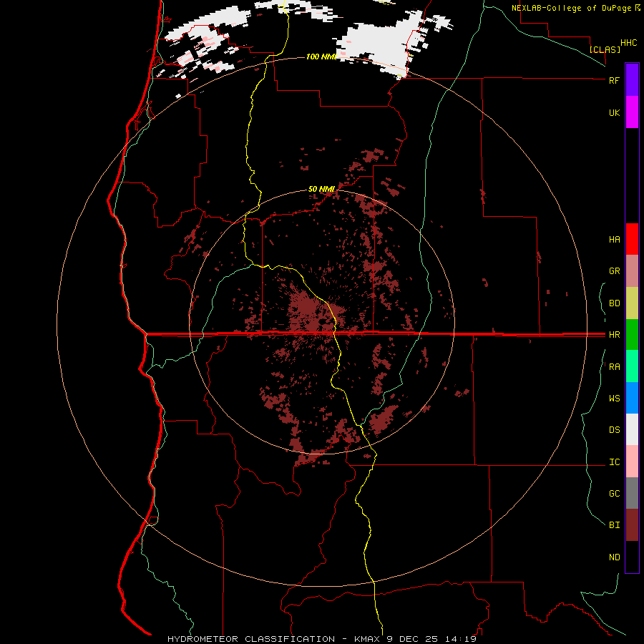The image size is (644, 644).
Task: Select the GR legend color block
Action: coord(632,270)
